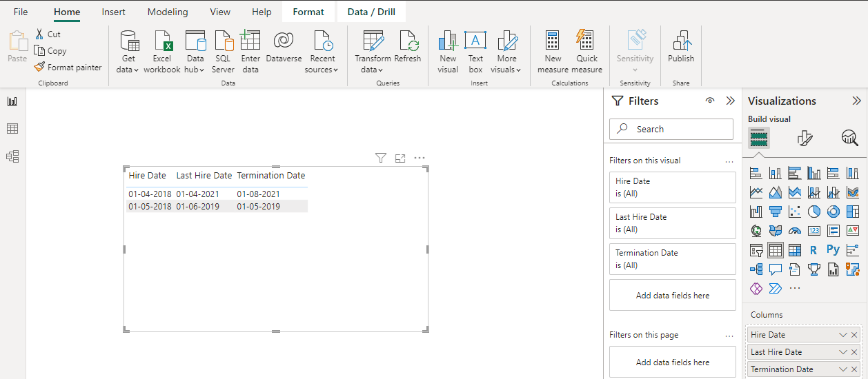Choose the Line chart visual
868x379 pixels.
(756, 192)
